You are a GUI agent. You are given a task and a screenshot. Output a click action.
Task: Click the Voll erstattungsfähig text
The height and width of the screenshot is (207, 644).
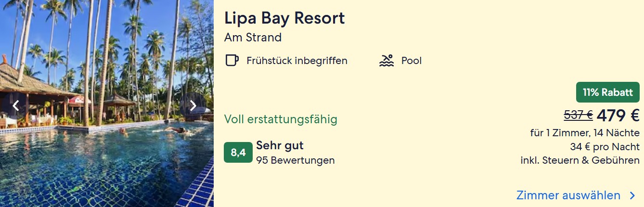click(x=281, y=119)
